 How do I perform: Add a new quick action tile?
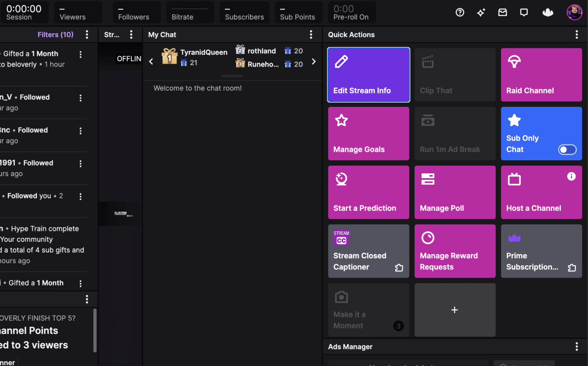click(455, 310)
